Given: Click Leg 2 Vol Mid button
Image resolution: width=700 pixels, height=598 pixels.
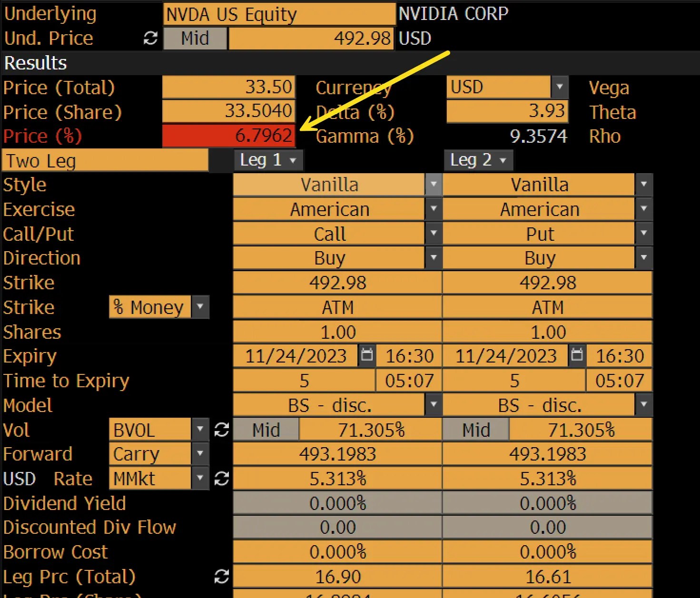Looking at the screenshot, I should click(476, 430).
